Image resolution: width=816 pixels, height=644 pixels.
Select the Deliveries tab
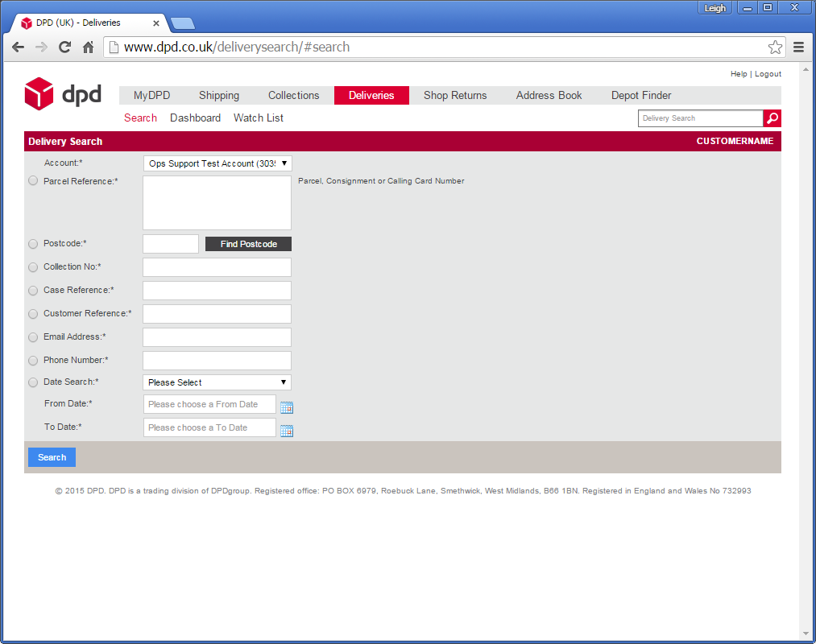pyautogui.click(x=371, y=95)
